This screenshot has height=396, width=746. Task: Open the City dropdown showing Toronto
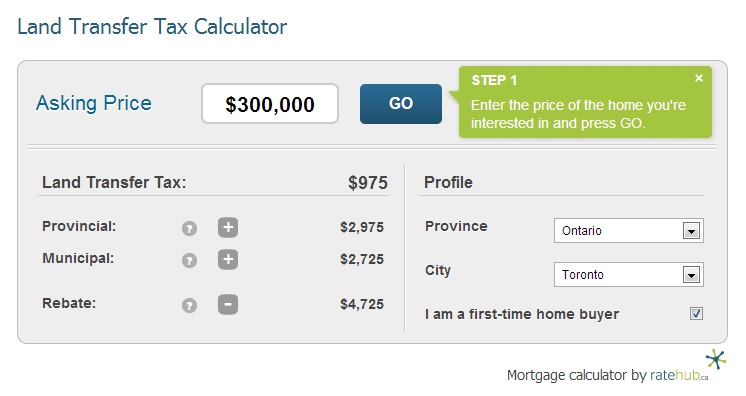628,275
